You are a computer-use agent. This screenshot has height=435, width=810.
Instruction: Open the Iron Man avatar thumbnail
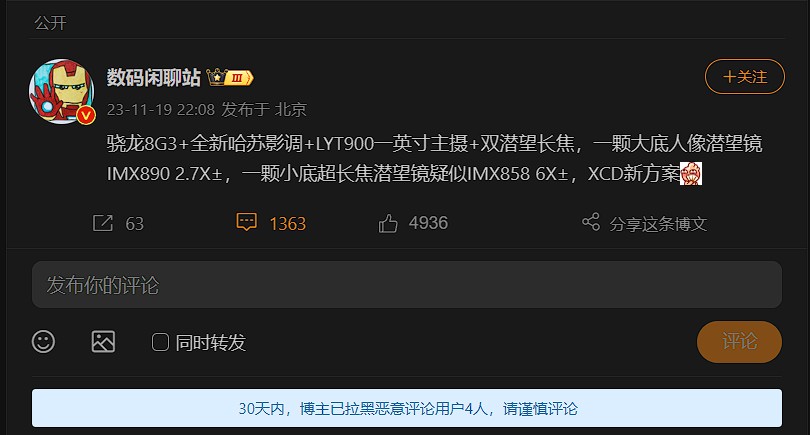61,91
